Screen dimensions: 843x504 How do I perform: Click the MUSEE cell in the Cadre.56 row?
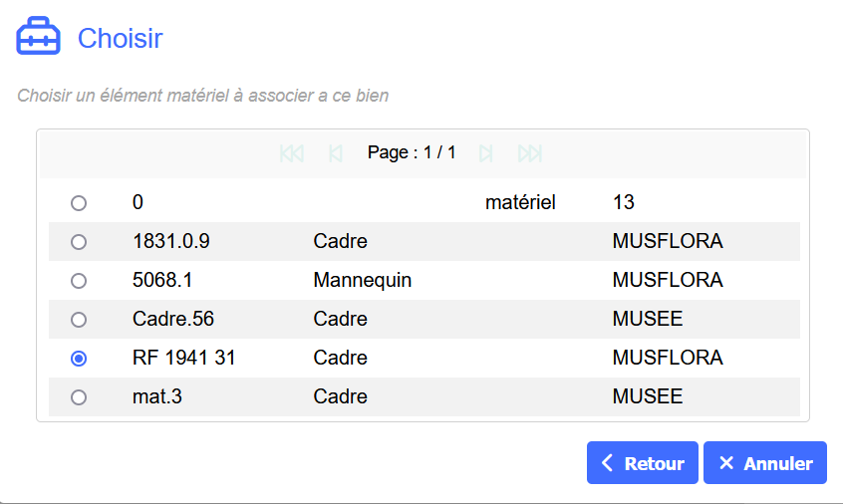[648, 320]
